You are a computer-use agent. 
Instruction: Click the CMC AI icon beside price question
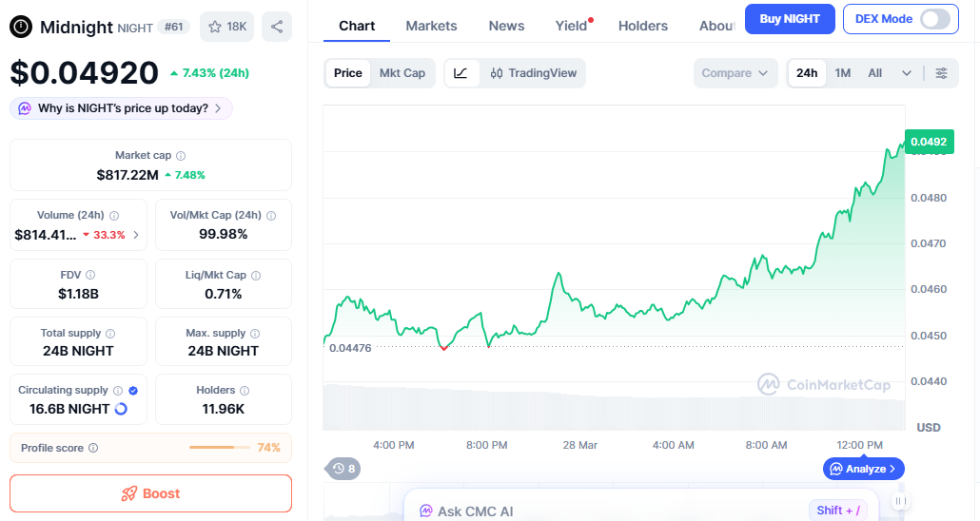point(25,108)
